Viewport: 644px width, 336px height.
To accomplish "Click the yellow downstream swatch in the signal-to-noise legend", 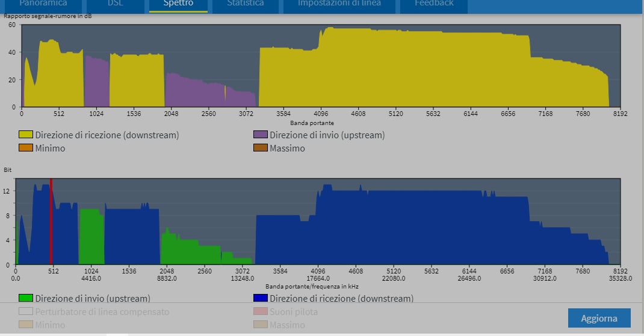I will tap(26, 135).
